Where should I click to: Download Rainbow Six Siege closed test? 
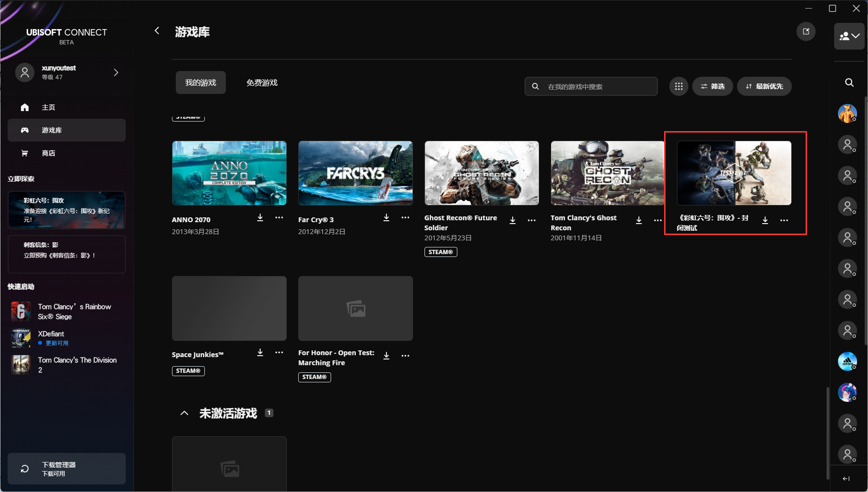[x=765, y=220]
